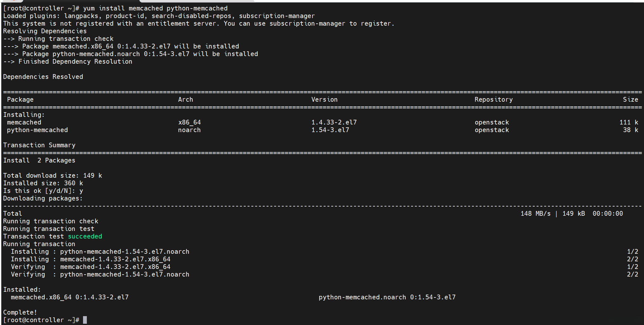The height and width of the screenshot is (325, 644).
Task: Click the "x86_64" arch value in the table
Action: tap(189, 122)
